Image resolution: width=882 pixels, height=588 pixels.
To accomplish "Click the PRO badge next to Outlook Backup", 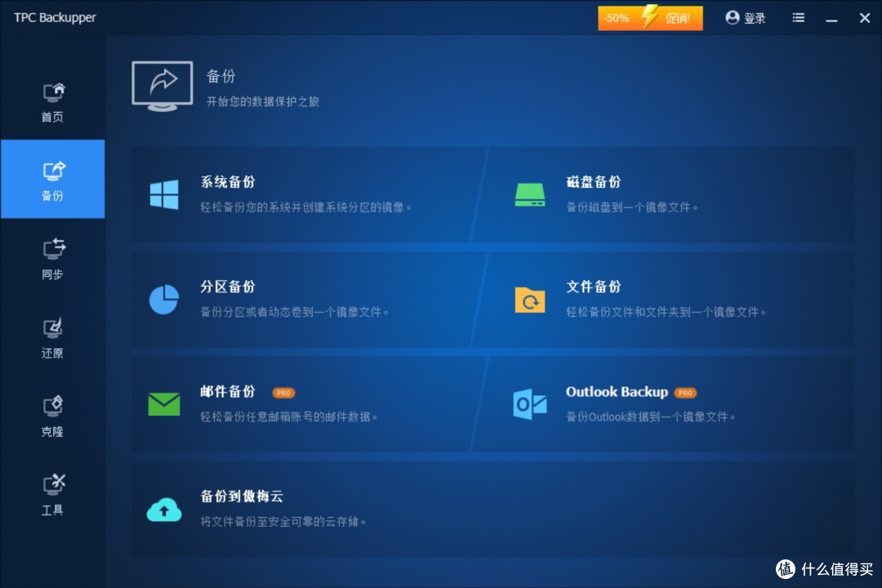I will (x=685, y=393).
